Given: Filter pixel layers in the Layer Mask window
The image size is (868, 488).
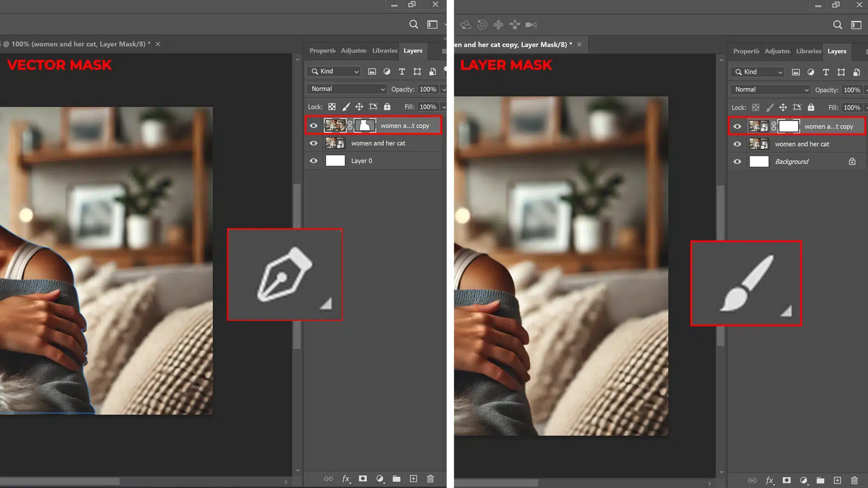Looking at the screenshot, I should click(x=796, y=72).
